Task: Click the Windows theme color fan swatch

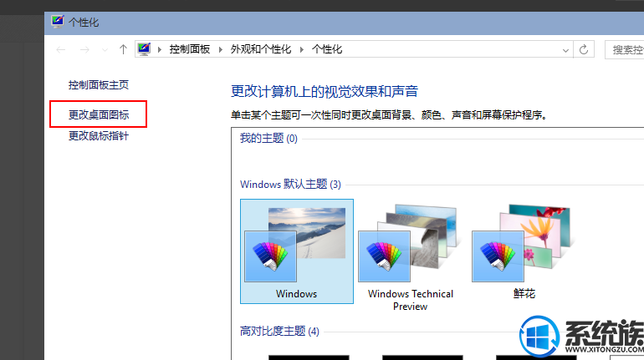Action: 270,256
